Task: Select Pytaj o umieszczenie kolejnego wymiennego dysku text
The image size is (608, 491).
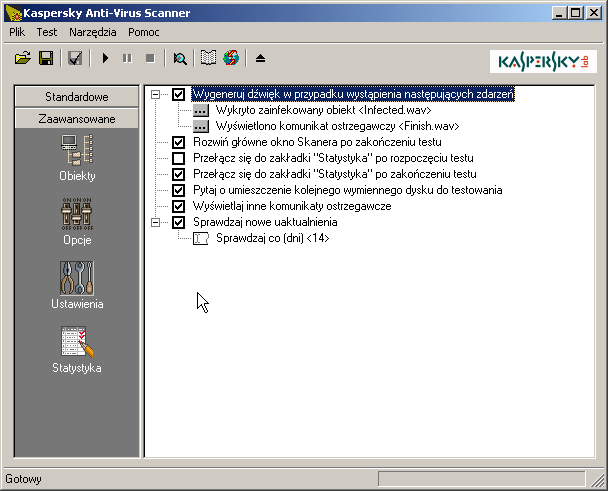Action: [347, 190]
